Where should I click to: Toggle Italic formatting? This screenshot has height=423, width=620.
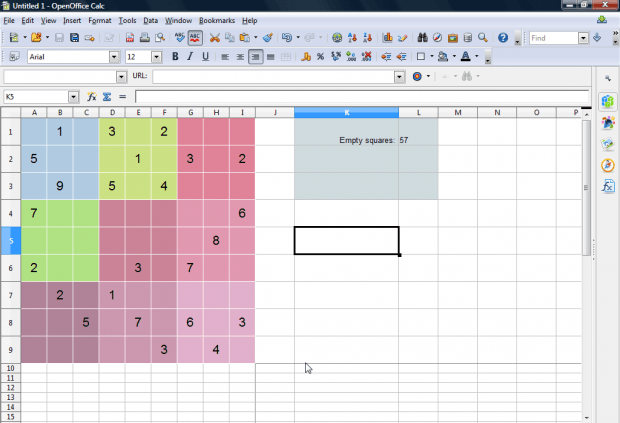[190, 57]
